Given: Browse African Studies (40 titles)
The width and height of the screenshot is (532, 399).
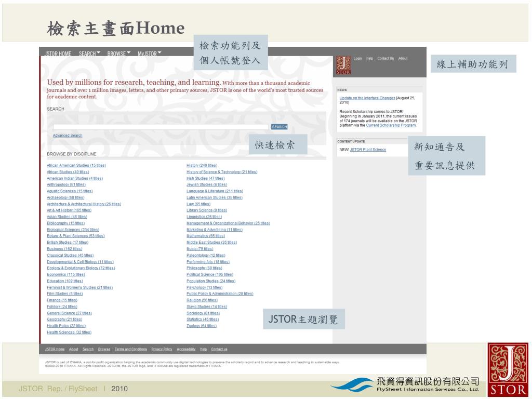Looking at the screenshot, I should pyautogui.click(x=68, y=172).
